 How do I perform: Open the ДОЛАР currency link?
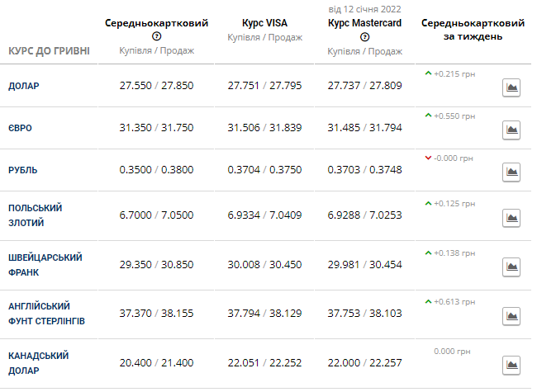click(x=24, y=86)
